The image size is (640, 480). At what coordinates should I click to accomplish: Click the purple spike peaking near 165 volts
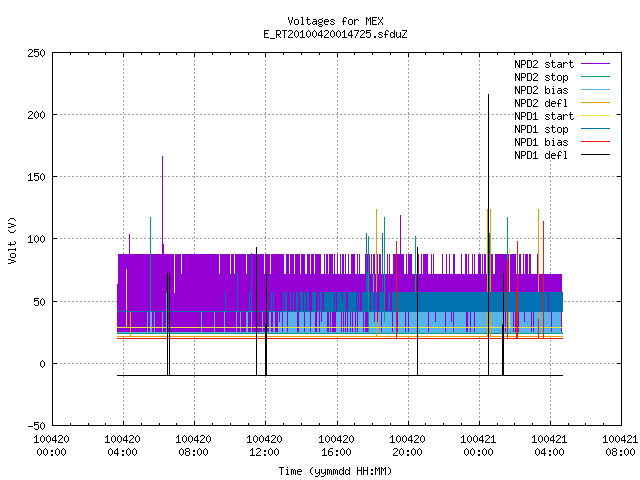tap(162, 157)
